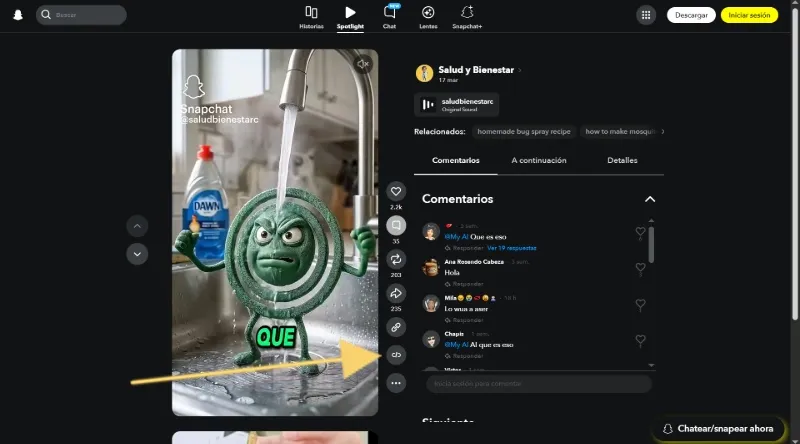This screenshot has height=444, width=800.
Task: Like Chapis's comment
Action: (640, 340)
